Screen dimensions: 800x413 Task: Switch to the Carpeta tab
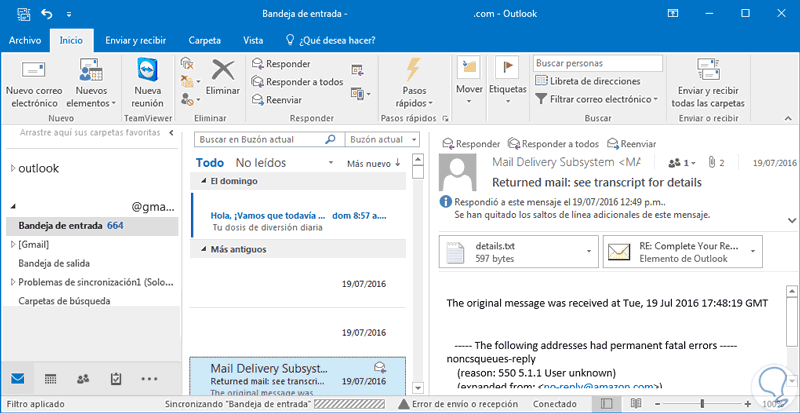[x=205, y=40]
